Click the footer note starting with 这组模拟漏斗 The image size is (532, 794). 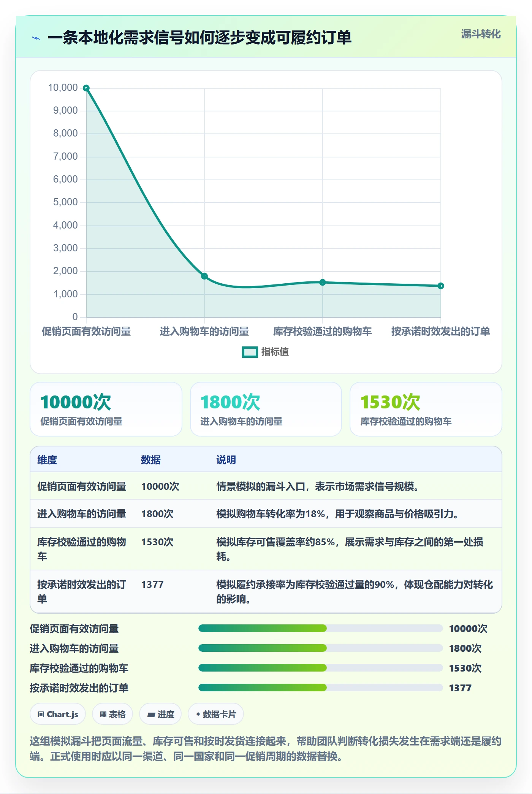(266, 748)
